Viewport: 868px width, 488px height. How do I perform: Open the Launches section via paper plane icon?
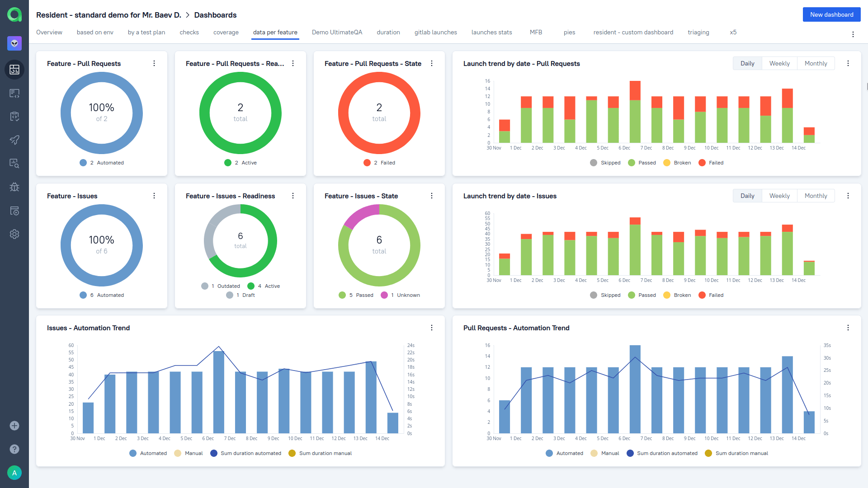click(14, 140)
